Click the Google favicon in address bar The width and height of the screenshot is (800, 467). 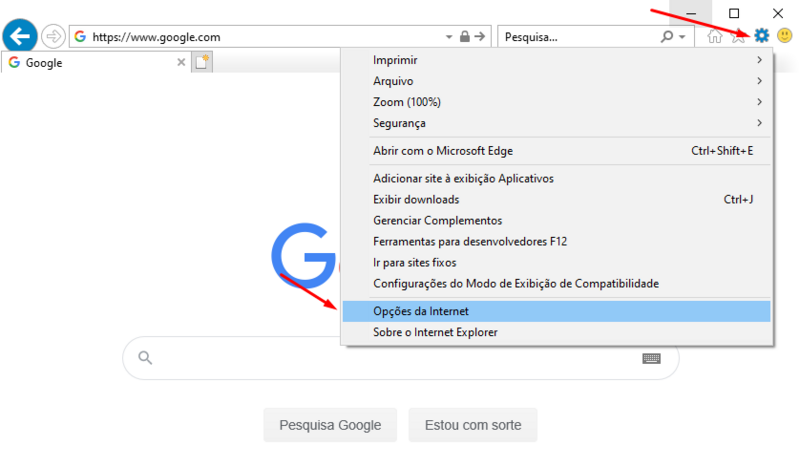[80, 37]
